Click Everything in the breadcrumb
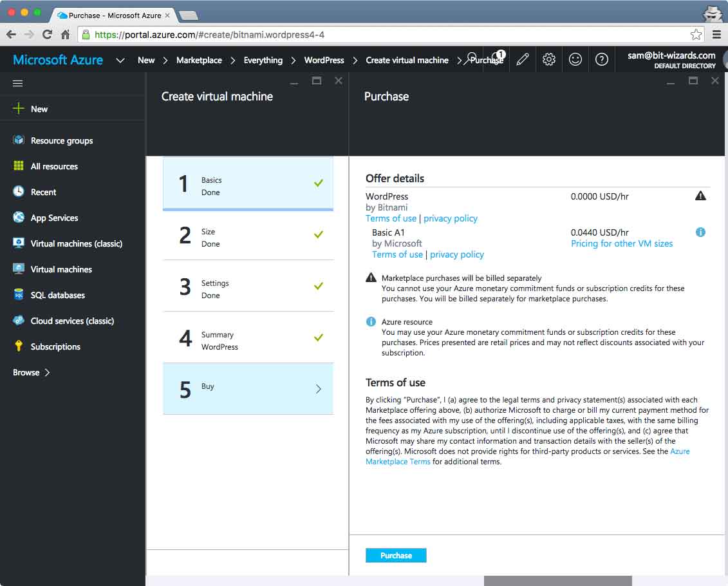 [263, 61]
